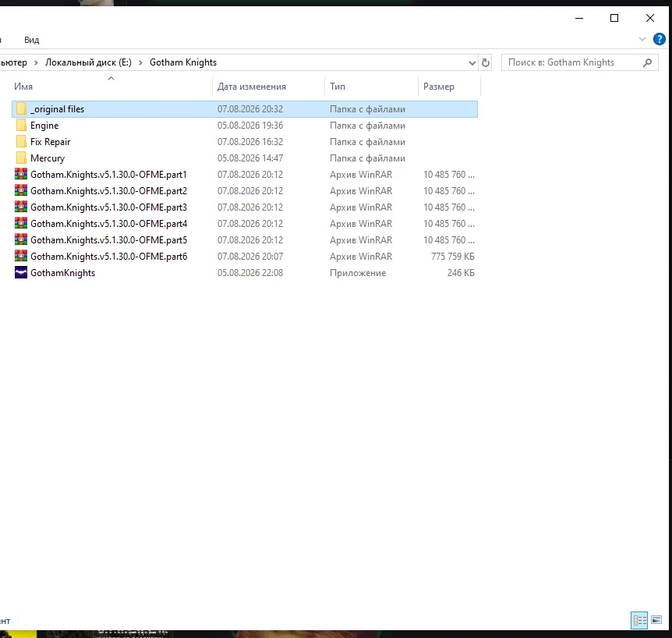This screenshot has width=672, height=638.
Task: Click the 07.08.2026 20:07 date cell
Action: (250, 257)
